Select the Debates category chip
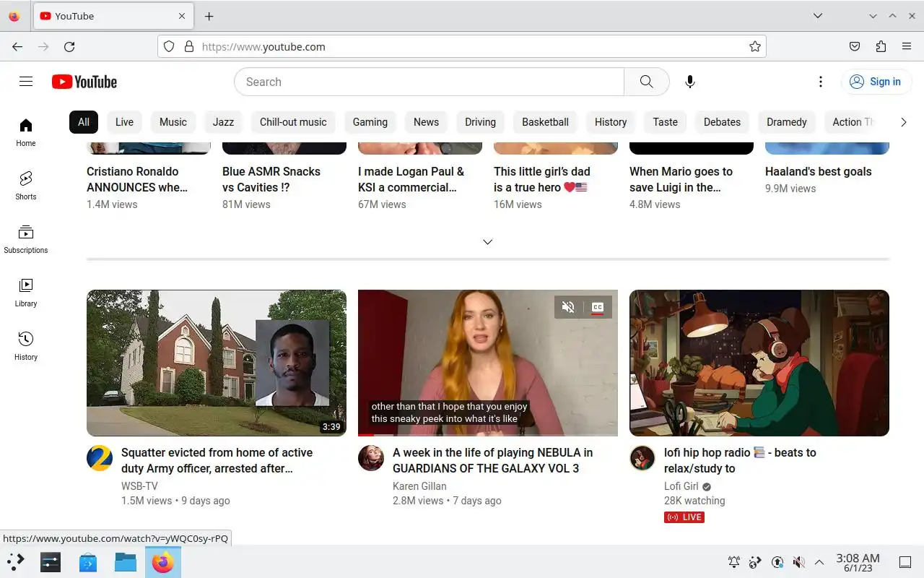Image resolution: width=924 pixels, height=578 pixels. (723, 122)
